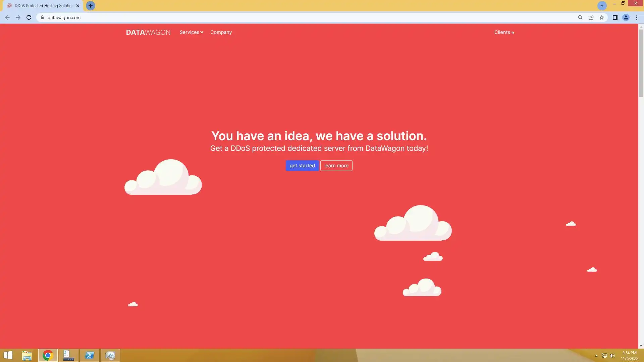Open File Explorer from taskbar
This screenshot has width=644, height=362.
(27, 355)
